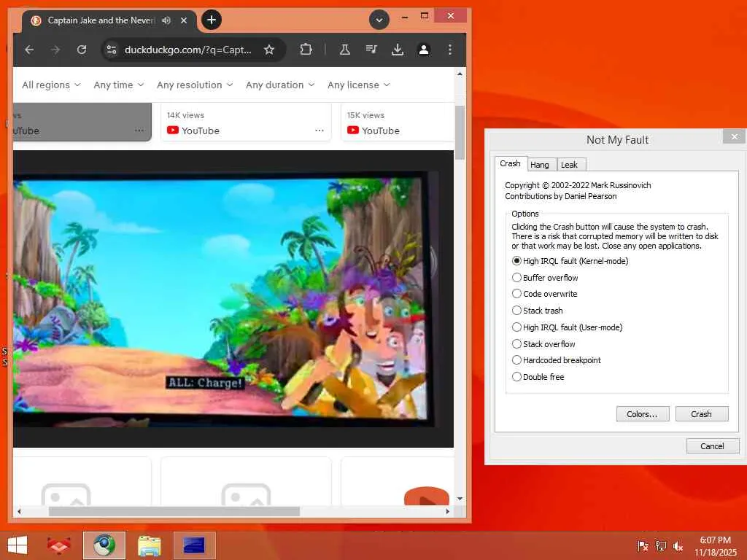Image resolution: width=747 pixels, height=560 pixels.
Task: Select the Buffer overflow option
Action: click(545, 278)
